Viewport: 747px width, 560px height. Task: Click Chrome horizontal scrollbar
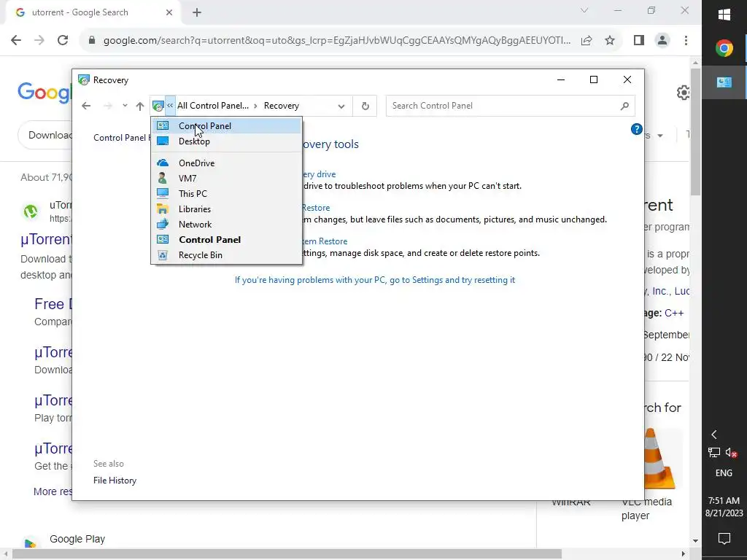[x=287, y=554]
